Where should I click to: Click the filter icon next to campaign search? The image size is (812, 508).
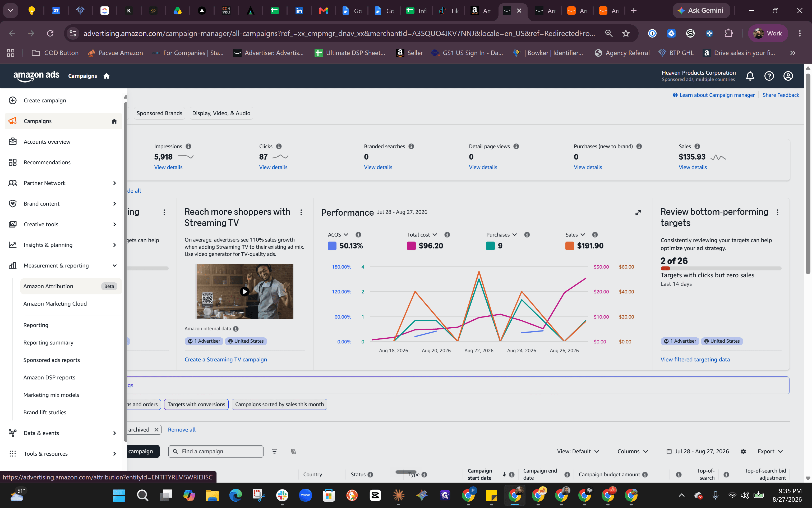tap(274, 451)
